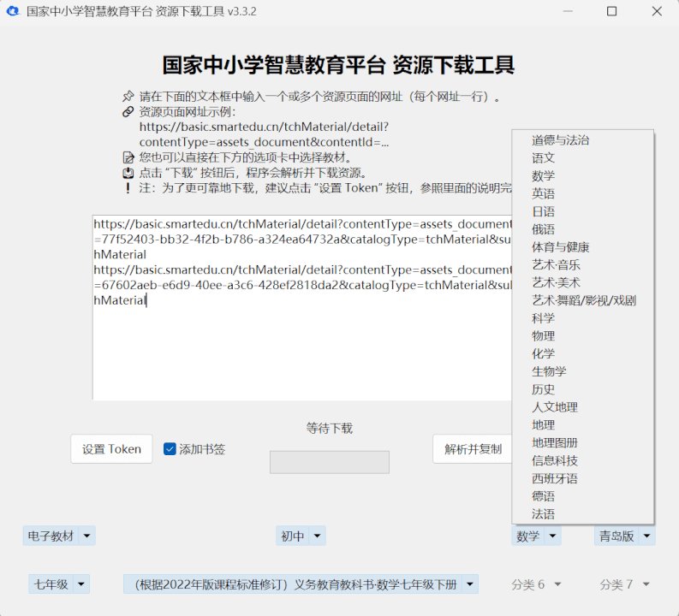Open the 七年级 grade dropdown

[59, 584]
